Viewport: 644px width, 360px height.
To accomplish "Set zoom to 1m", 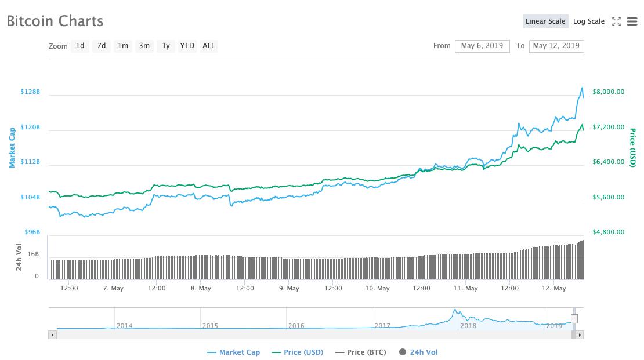I will [123, 46].
